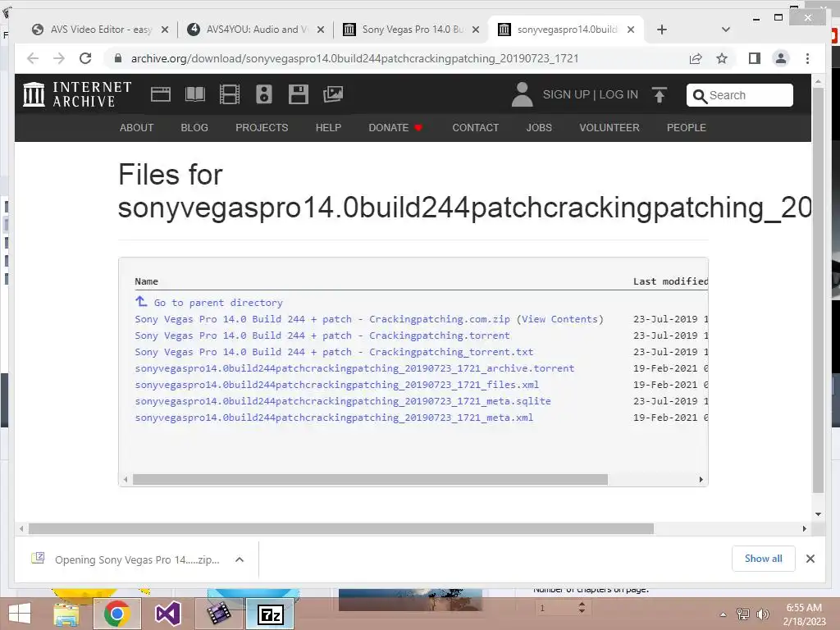840x630 pixels.
Task: Open the CONTACT menu item
Action: (x=476, y=127)
